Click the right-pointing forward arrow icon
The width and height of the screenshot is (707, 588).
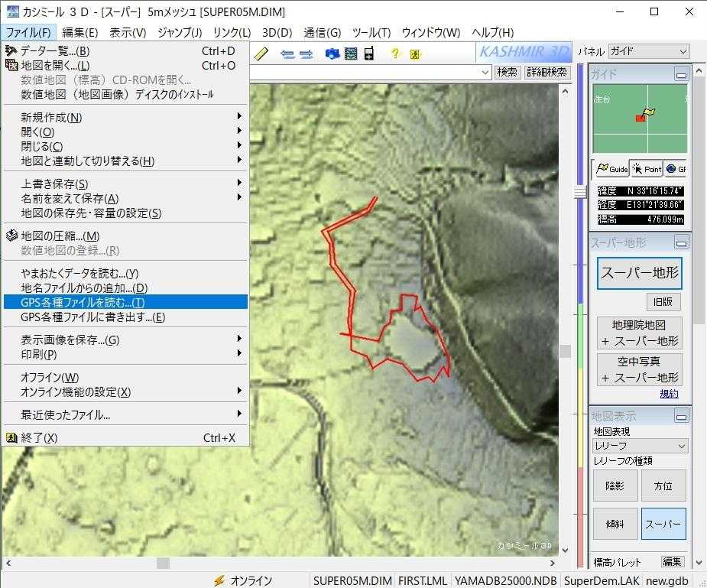point(306,54)
